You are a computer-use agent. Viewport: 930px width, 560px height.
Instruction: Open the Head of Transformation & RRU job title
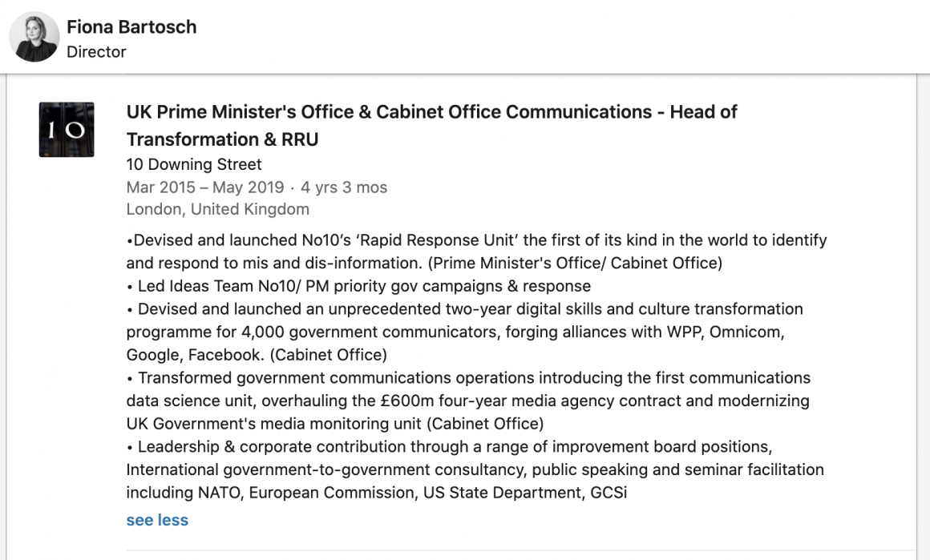(431, 125)
